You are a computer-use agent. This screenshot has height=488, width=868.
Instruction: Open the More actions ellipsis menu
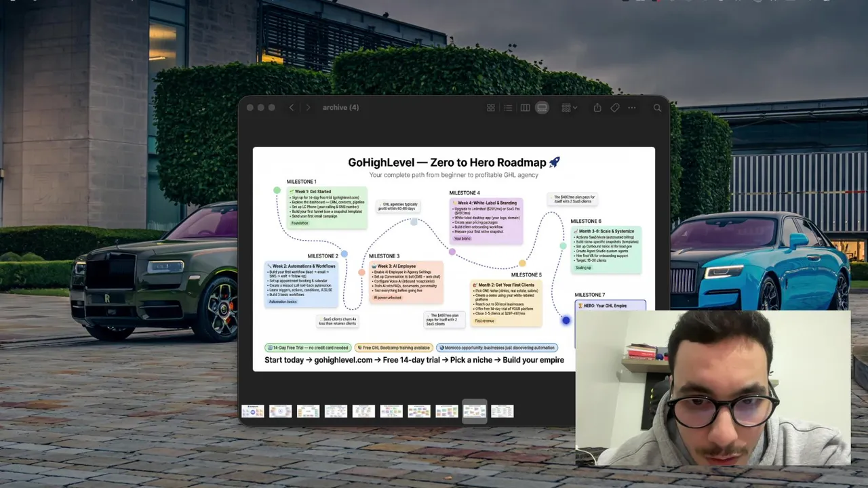632,108
